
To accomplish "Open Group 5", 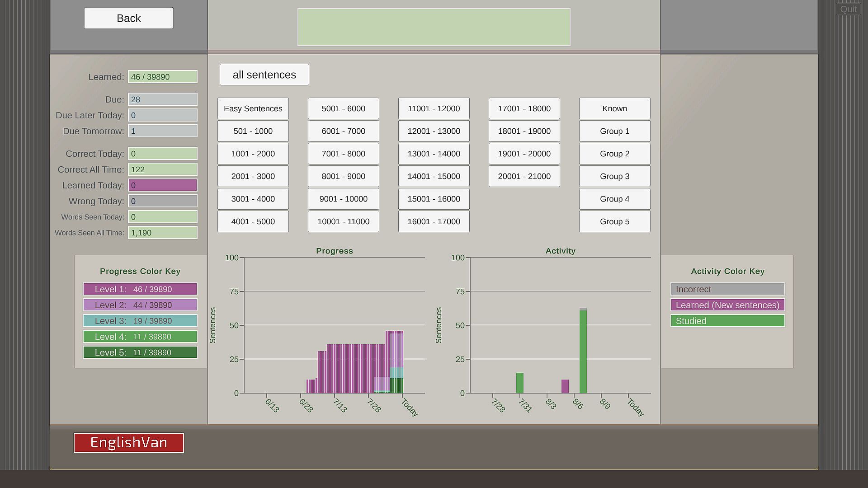I will pos(614,221).
